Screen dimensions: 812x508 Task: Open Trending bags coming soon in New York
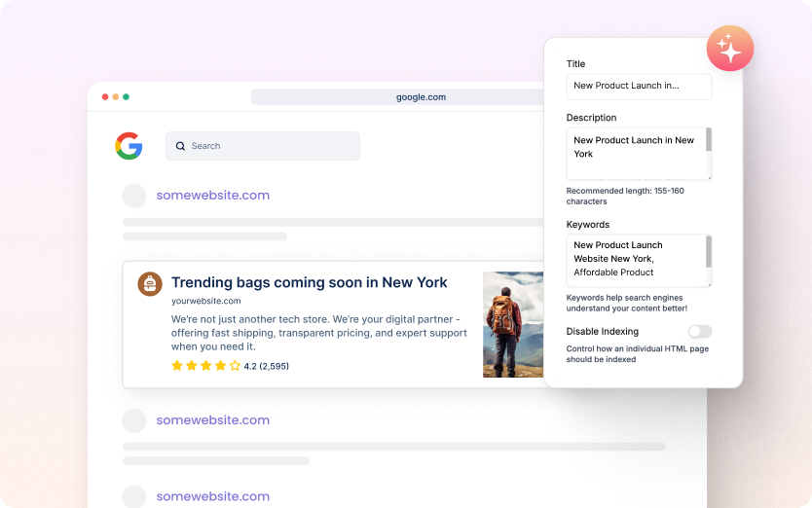310,282
